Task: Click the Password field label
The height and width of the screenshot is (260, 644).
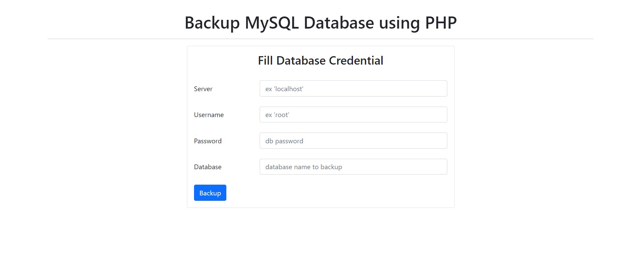Action: tap(208, 141)
